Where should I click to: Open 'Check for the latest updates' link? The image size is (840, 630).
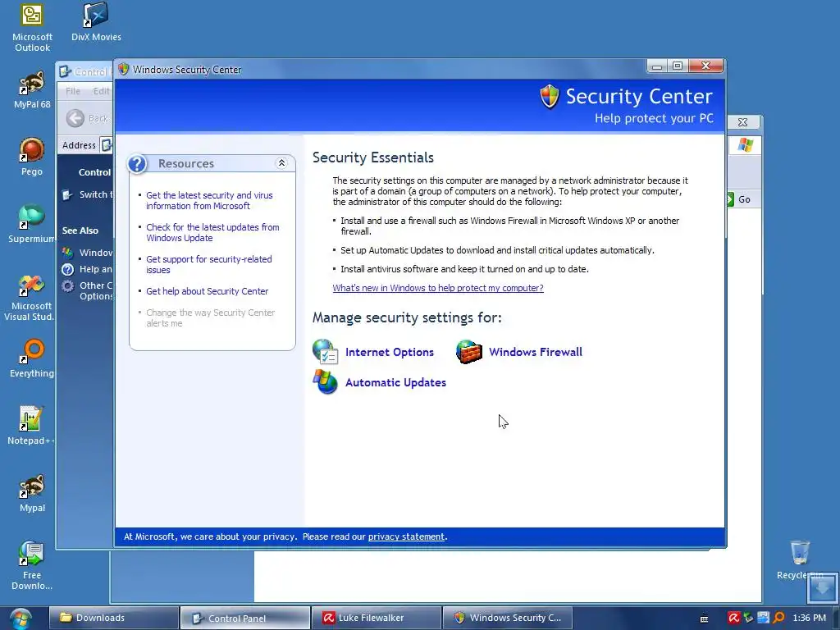point(212,232)
